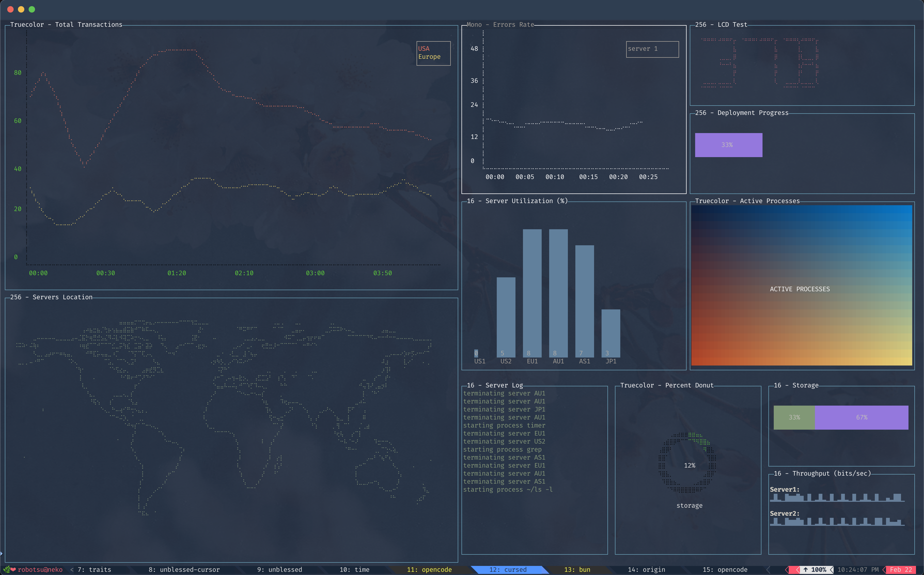924x575 pixels.
Task: Go to the 14: origin window
Action: 646,569
